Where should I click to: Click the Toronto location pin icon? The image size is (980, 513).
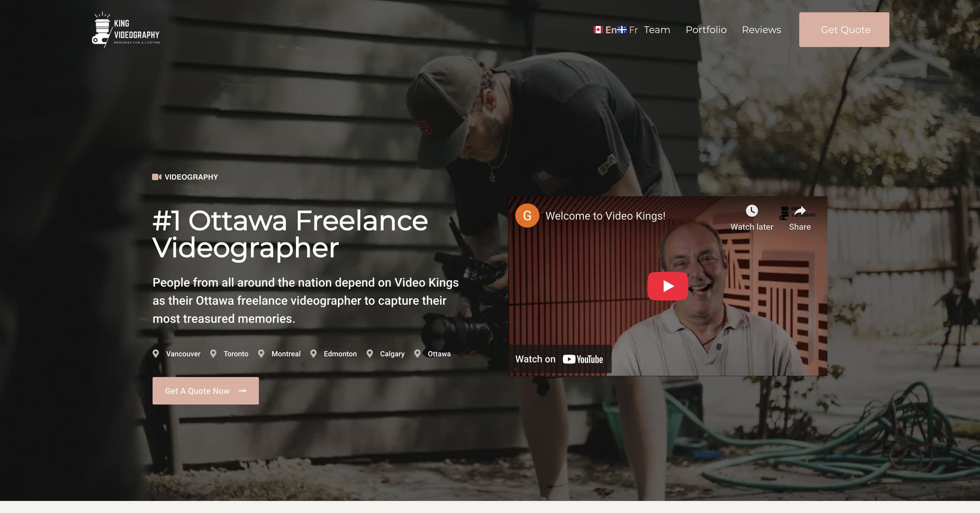click(213, 354)
